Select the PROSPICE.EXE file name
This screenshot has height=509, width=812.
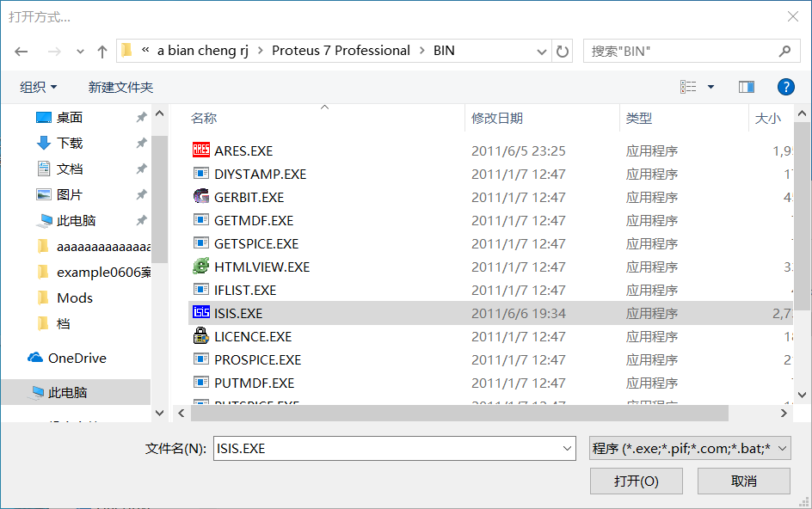coord(257,360)
